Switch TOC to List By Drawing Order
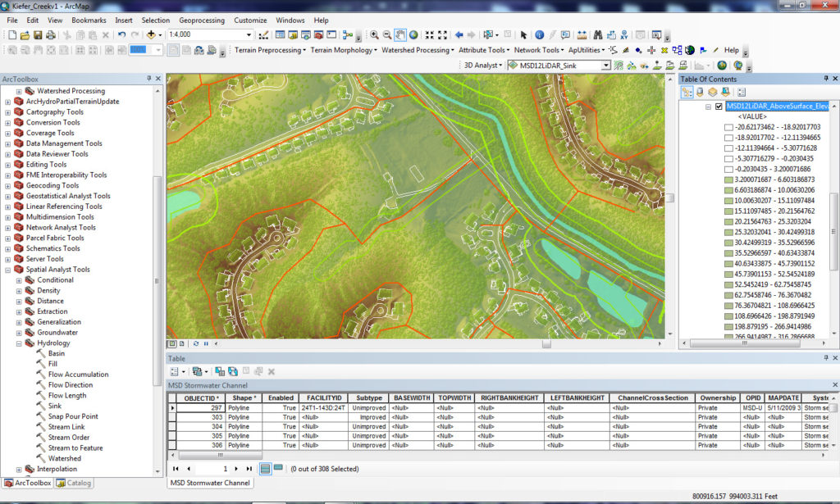The width and height of the screenshot is (840, 504). point(687,92)
